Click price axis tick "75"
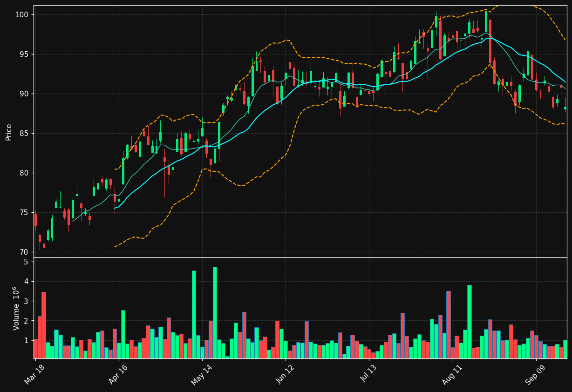Image resolution: width=572 pixels, height=392 pixels. (x=23, y=213)
